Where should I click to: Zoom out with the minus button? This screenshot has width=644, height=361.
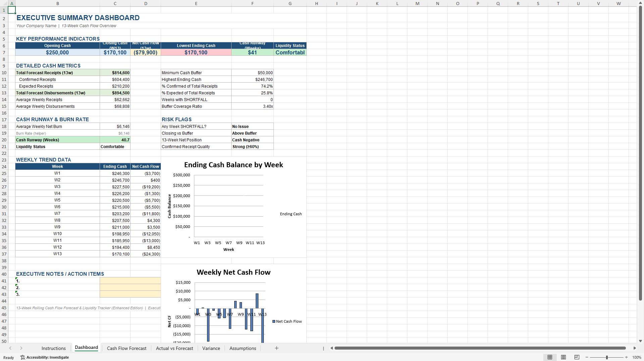(x=587, y=357)
